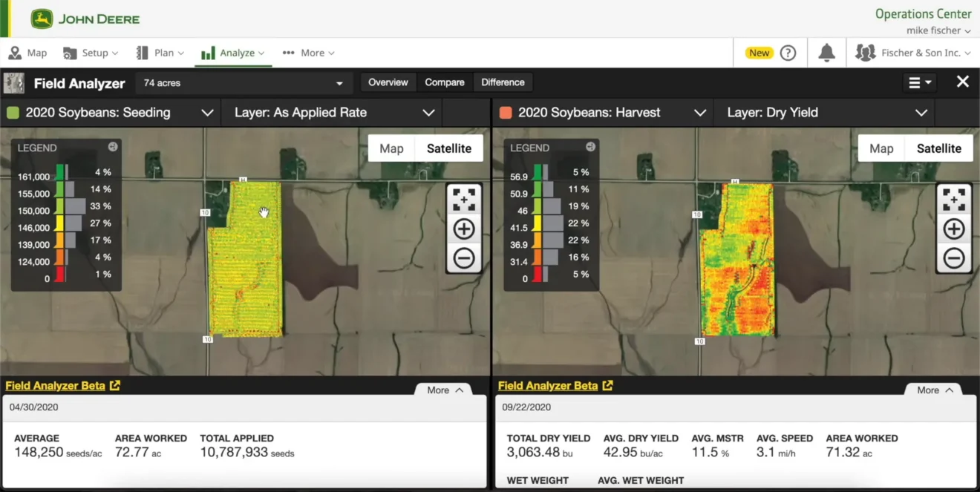Select the Compare tab
This screenshot has width=980, height=492.
445,82
